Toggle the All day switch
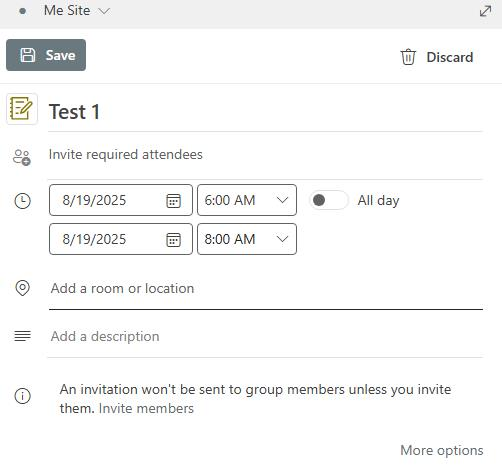This screenshot has width=502, height=466. tap(329, 200)
